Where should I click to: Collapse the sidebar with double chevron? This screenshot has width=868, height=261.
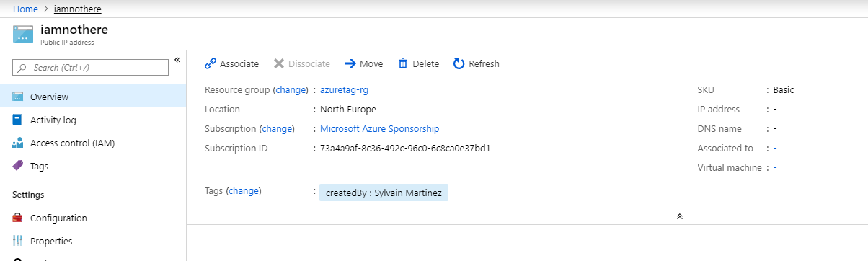(177, 60)
